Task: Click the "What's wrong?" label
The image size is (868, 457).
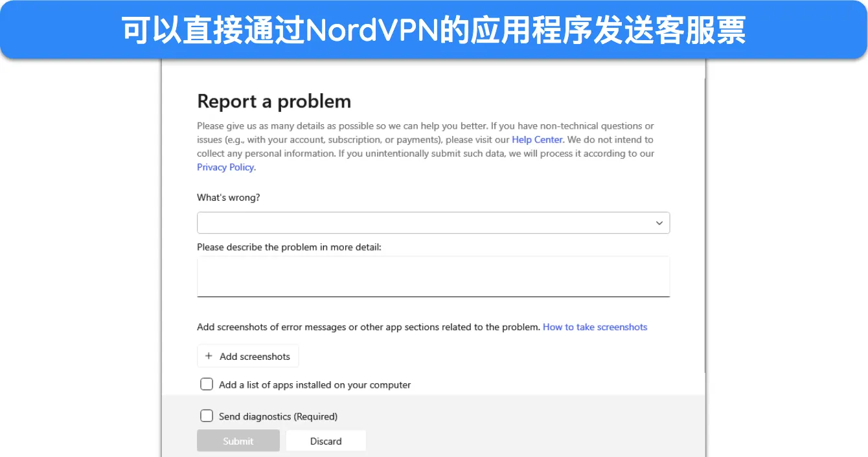Action: point(229,197)
